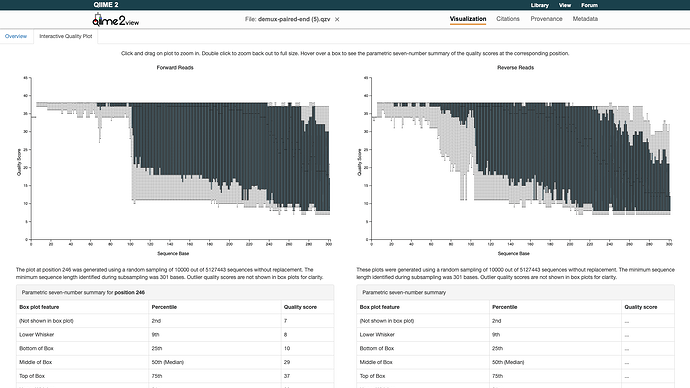The image size is (690, 388).
Task: Click the left '50th (Median)' percentile cell
Action: 168,362
